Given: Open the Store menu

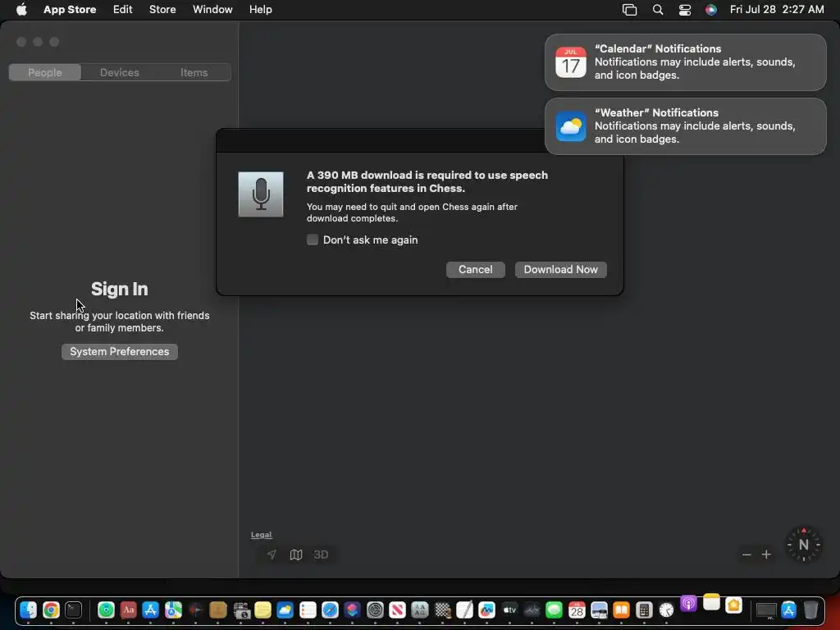Looking at the screenshot, I should point(162,9).
